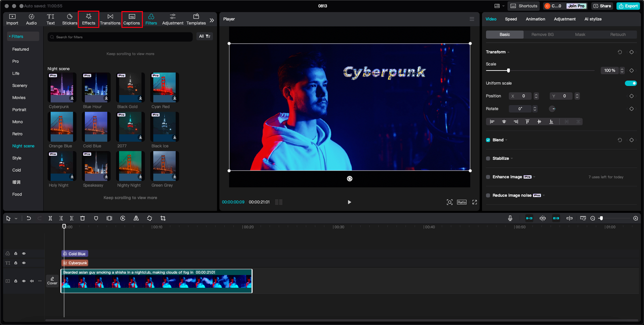Open the Mask sub-tab
Image resolution: width=644 pixels, height=325 pixels.
tap(580, 35)
